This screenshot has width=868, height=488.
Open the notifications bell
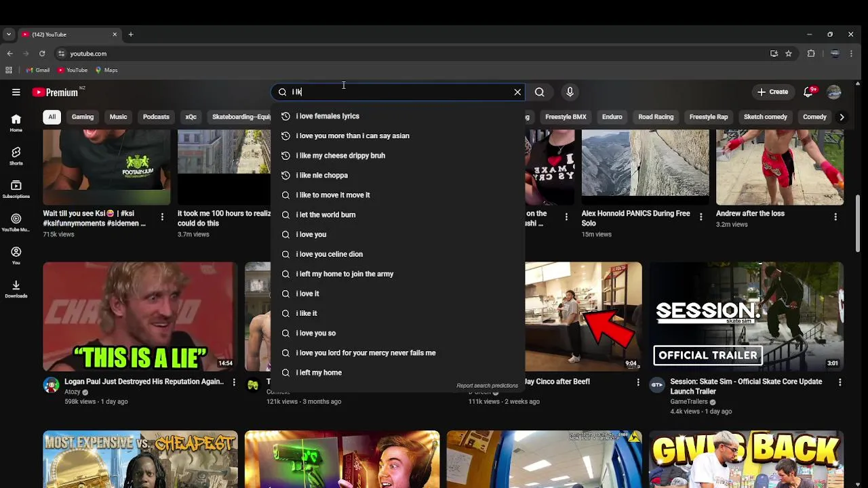click(x=808, y=92)
